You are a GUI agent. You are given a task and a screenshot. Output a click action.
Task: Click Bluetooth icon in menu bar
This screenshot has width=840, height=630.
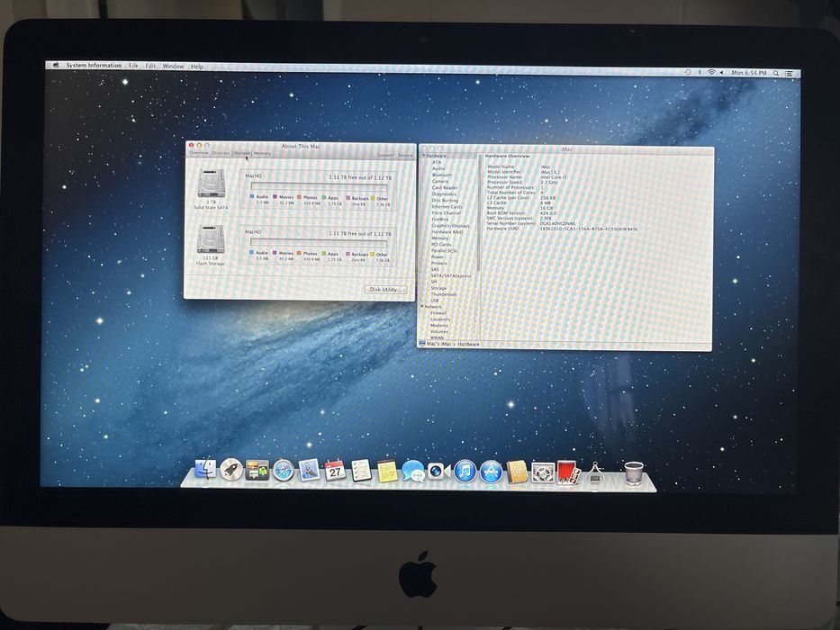pyautogui.click(x=700, y=72)
